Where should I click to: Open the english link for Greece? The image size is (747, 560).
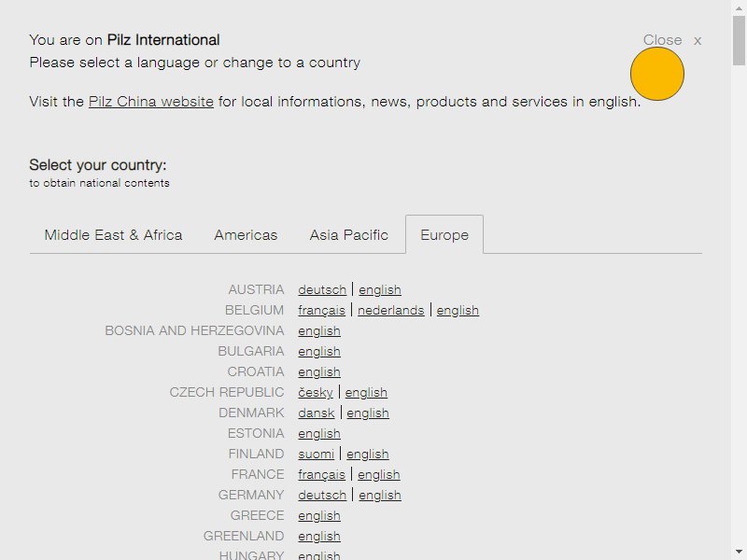click(319, 515)
